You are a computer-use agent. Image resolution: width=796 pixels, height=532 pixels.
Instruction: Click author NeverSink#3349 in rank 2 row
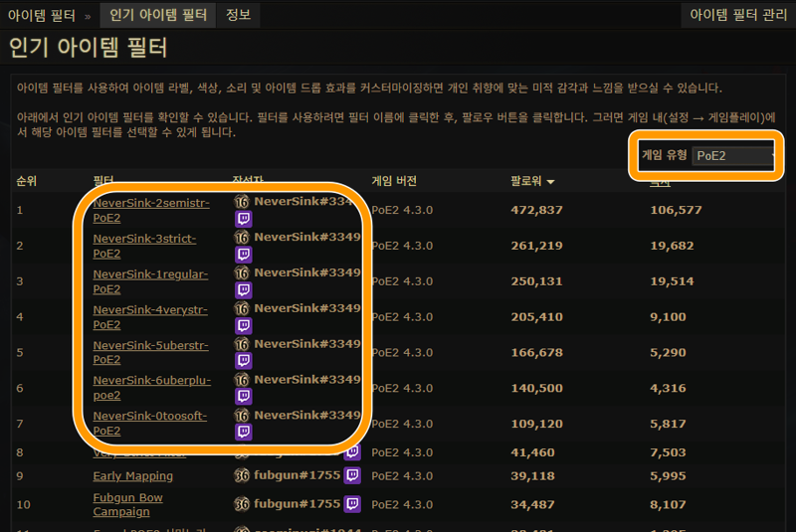(307, 237)
